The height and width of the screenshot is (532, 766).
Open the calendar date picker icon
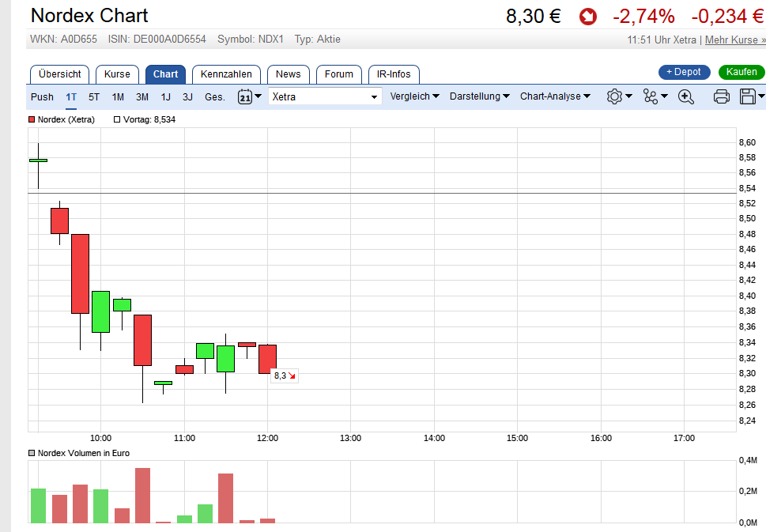tap(245, 96)
